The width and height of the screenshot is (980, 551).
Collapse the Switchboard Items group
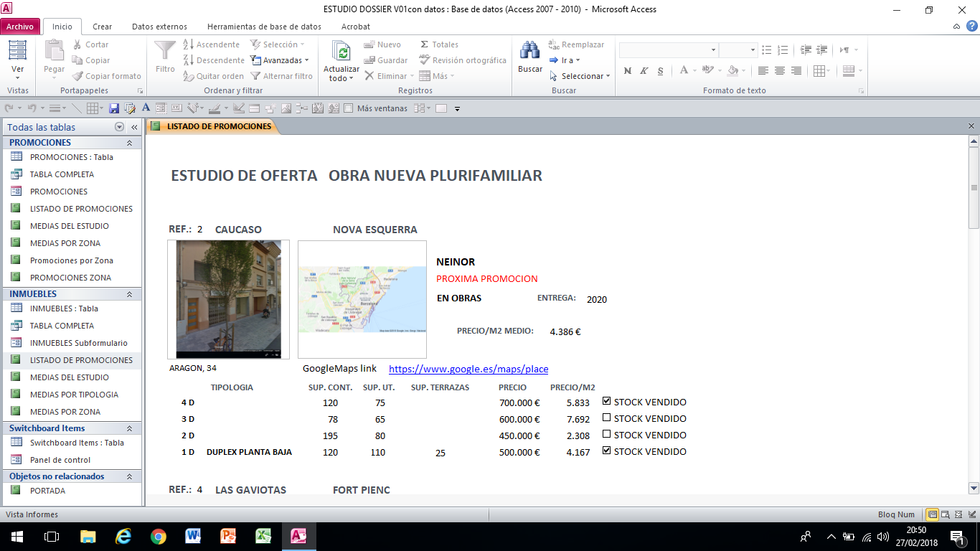pos(130,428)
